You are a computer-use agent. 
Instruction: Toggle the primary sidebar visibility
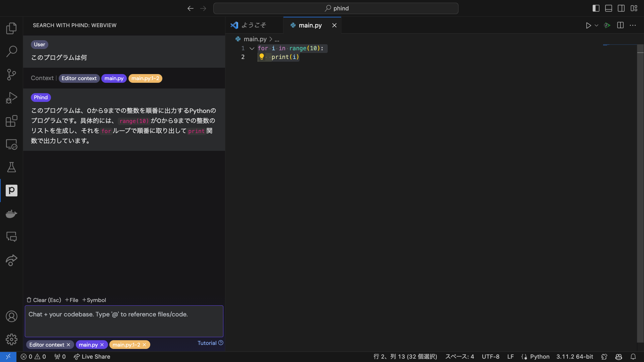(x=596, y=8)
